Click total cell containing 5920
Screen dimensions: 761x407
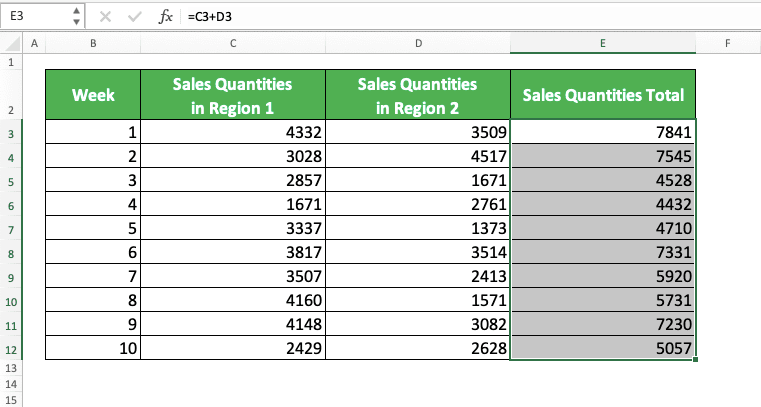[x=603, y=276]
